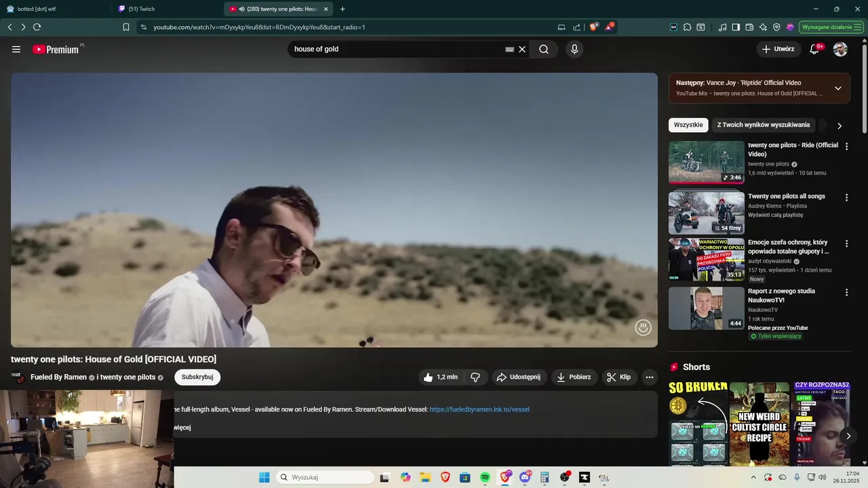This screenshot has height=488, width=868.
Task: Open 'New weird cultist circle recipe' short
Action: (759, 424)
